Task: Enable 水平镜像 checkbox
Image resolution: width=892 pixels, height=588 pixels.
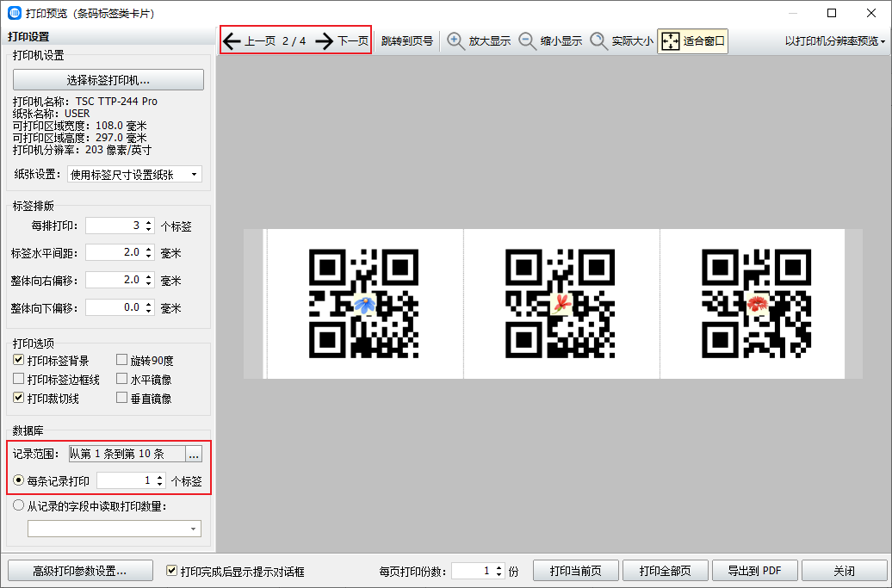Action: pos(121,379)
